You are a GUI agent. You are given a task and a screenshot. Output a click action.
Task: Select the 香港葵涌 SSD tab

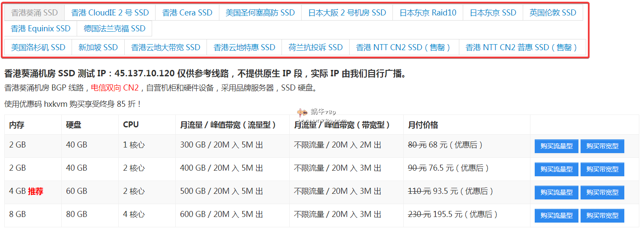click(34, 13)
